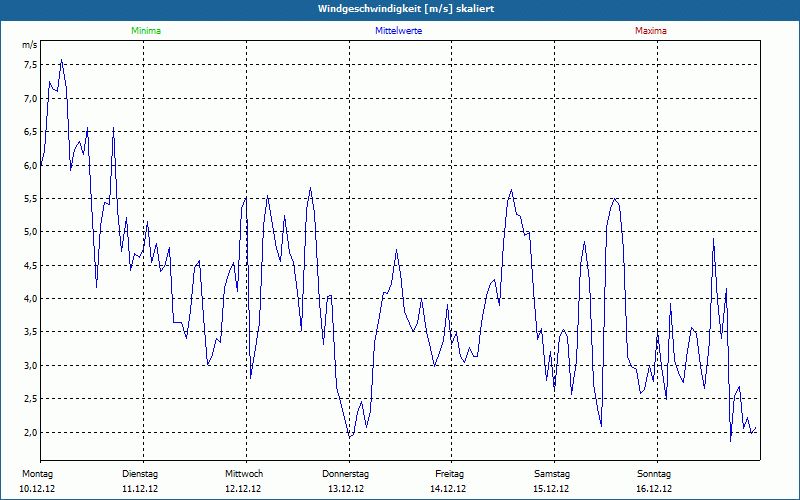This screenshot has width=800, height=500.
Task: Click the 7,0 y-axis value
Action: [x=30, y=98]
